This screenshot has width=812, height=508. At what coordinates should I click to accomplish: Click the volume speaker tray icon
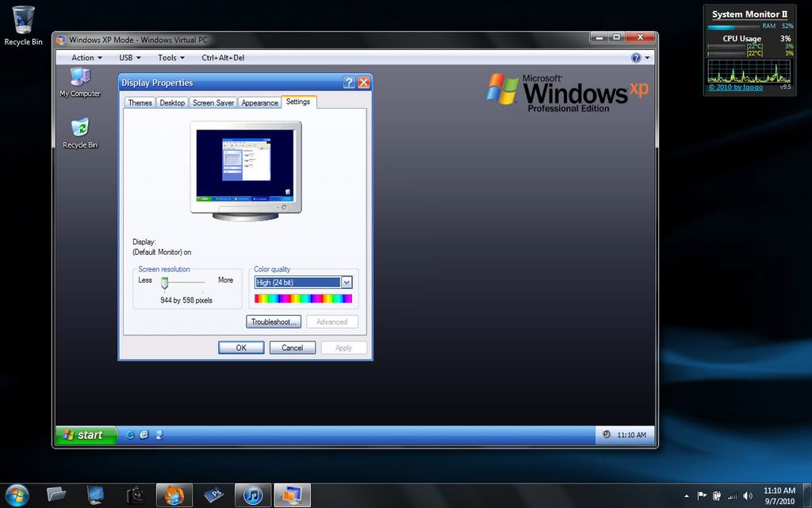[x=748, y=495]
